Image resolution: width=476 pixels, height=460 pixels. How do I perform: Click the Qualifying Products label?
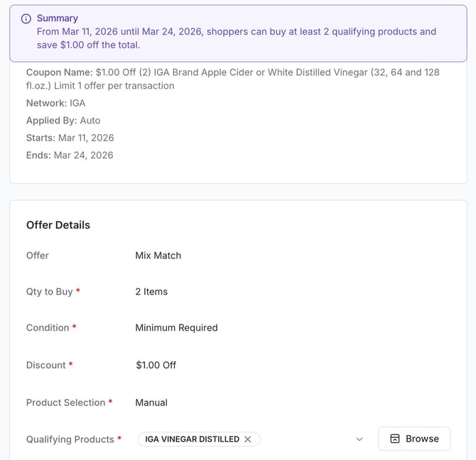[x=70, y=439]
